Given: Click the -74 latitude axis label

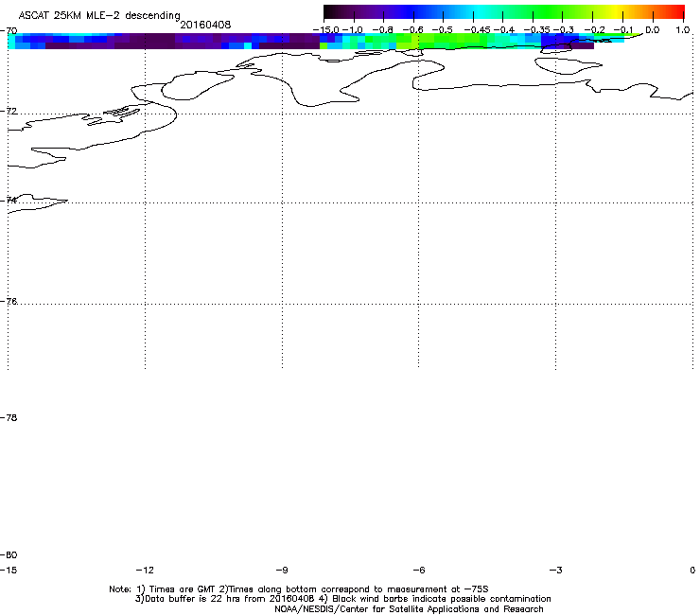Looking at the screenshot, I should click(x=9, y=200).
